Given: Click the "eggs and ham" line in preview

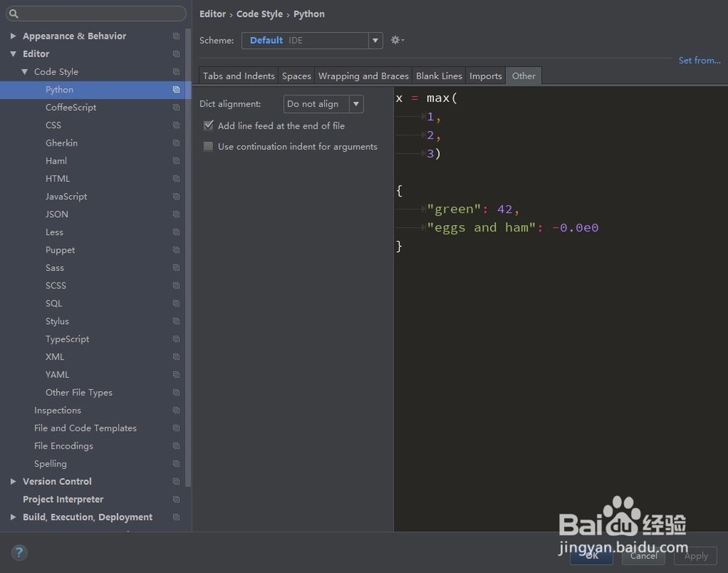Looking at the screenshot, I should pos(512,228).
